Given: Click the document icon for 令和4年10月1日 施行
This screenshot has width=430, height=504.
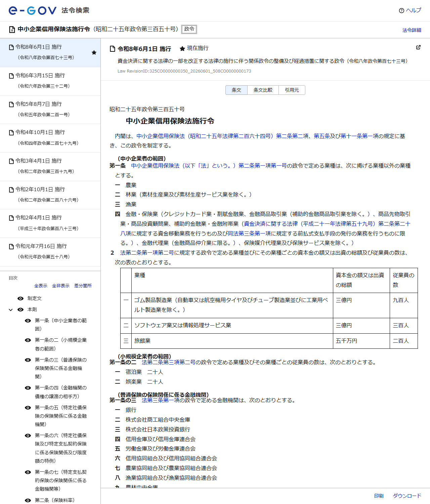Looking at the screenshot, I should 11,133.
